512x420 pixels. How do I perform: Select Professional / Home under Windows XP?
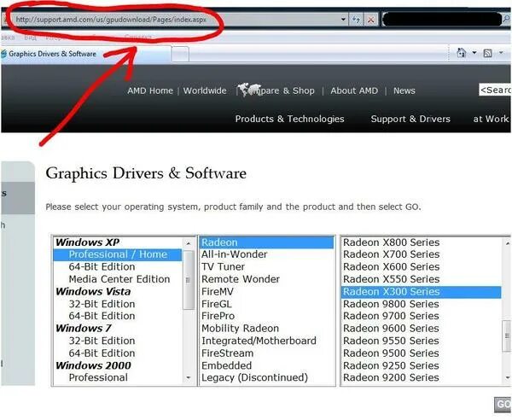pyautogui.click(x=118, y=254)
